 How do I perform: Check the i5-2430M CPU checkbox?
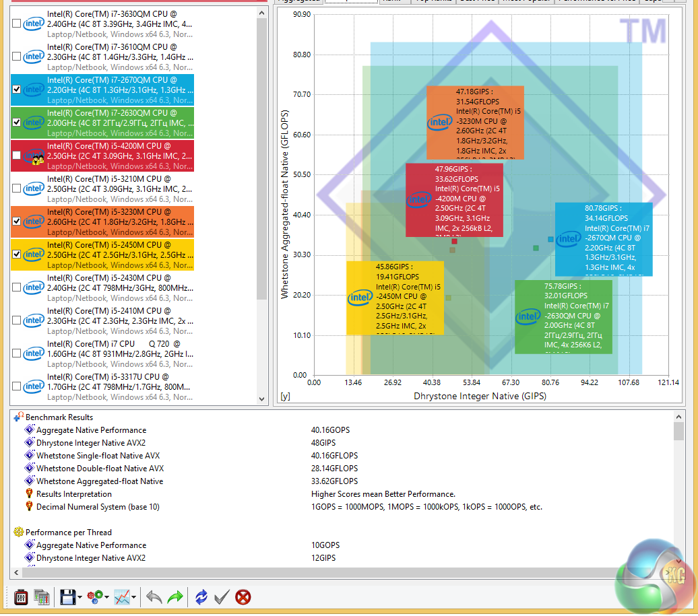point(16,287)
